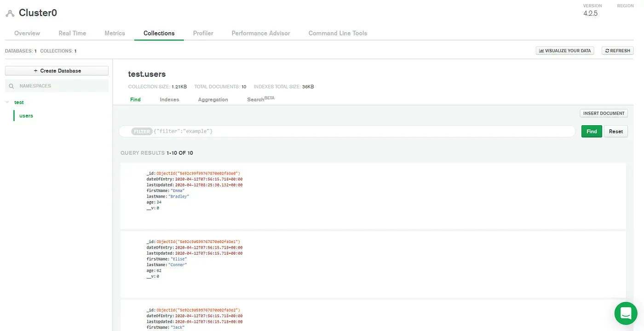Click the ObjectId ending fa3e1
The image size is (644, 331).
pos(198,242)
